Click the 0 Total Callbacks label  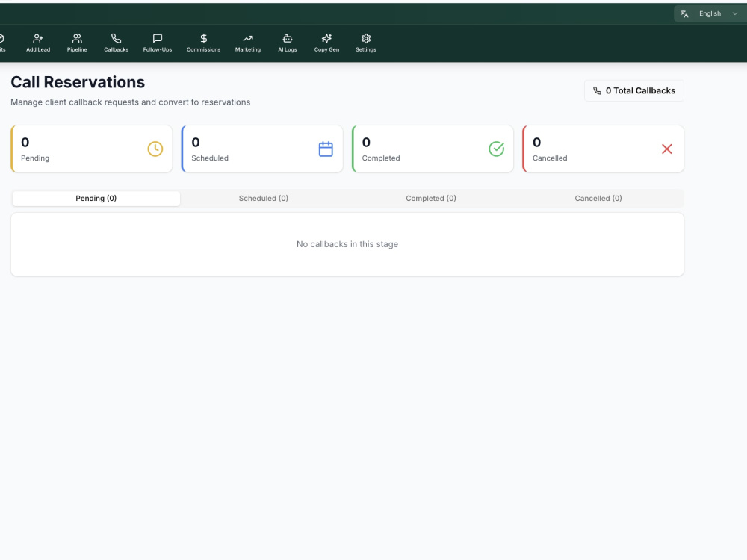[640, 90]
